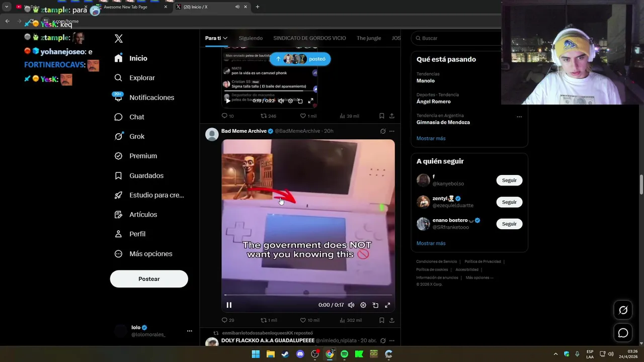This screenshot has height=362, width=644.
Task: Open more options for Gimnasia de Mendoza trend
Action: click(519, 117)
